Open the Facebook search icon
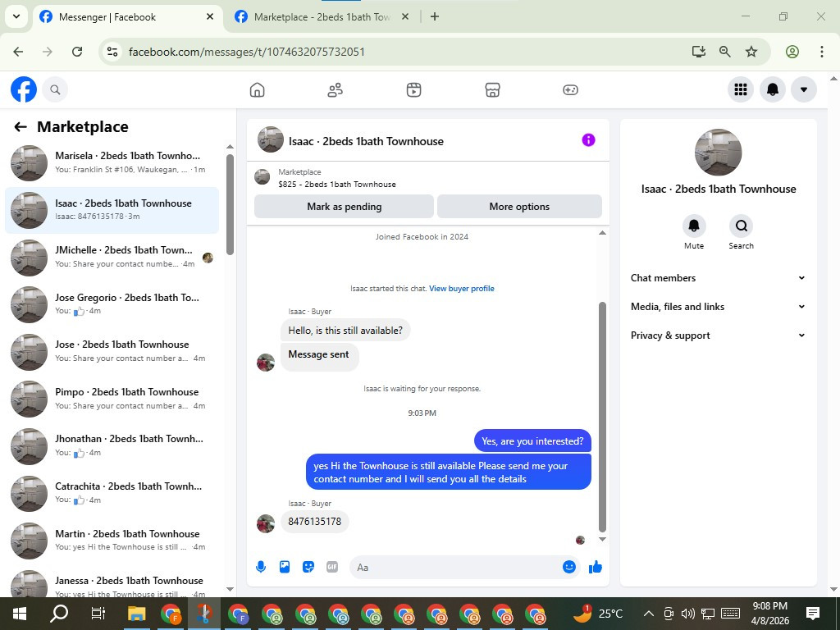Screen dimensions: 840x630 [55, 89]
